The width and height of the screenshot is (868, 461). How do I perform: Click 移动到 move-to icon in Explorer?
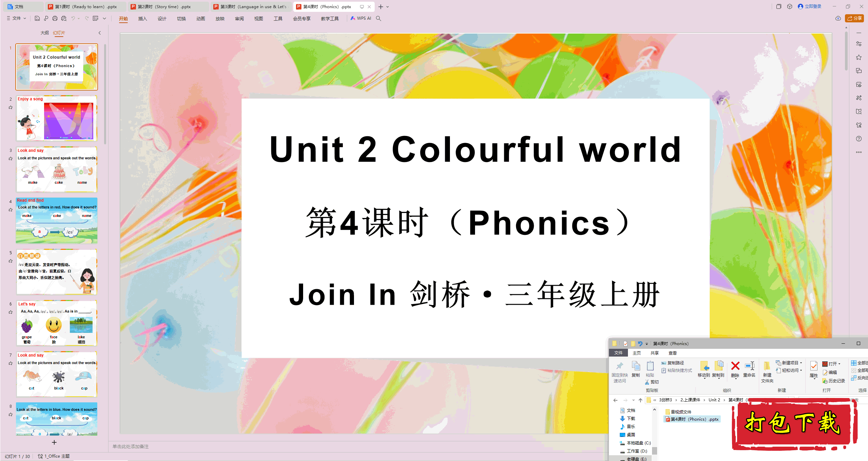point(704,369)
